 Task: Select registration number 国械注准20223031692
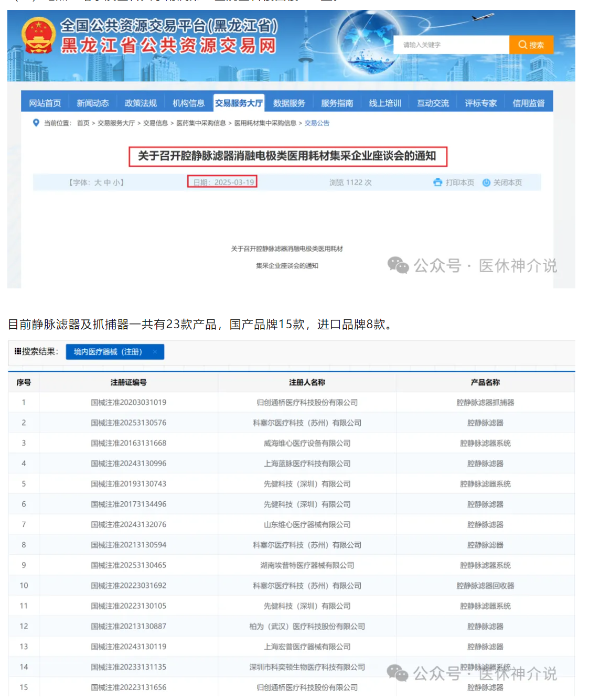pyautogui.click(x=128, y=586)
